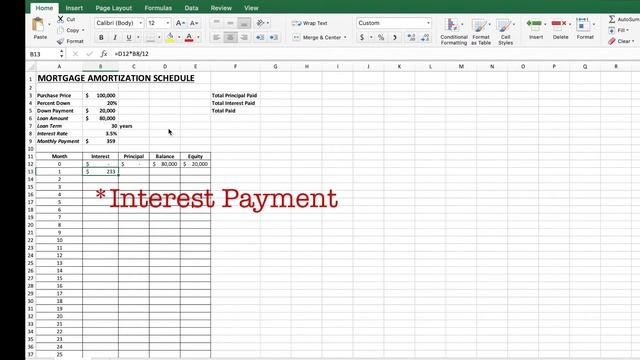
Task: Click the Wrap Text button
Action: tap(310, 23)
